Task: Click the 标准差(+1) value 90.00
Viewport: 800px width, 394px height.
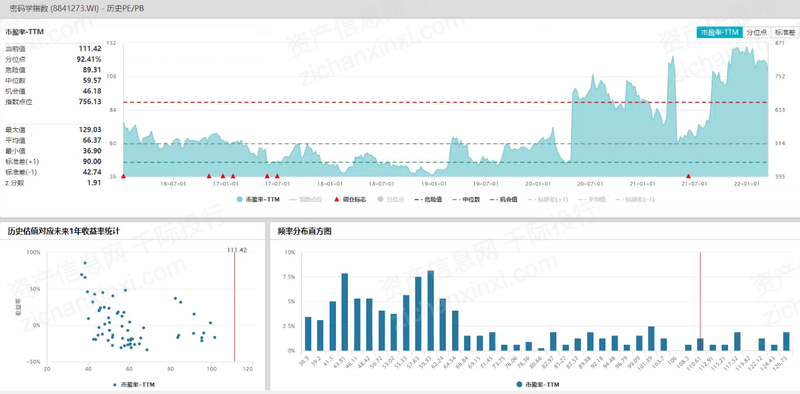Action: point(92,161)
